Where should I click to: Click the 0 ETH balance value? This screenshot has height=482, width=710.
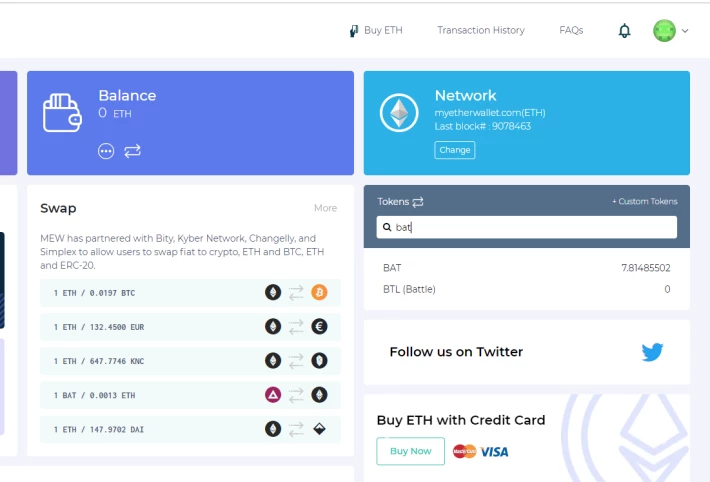[115, 113]
